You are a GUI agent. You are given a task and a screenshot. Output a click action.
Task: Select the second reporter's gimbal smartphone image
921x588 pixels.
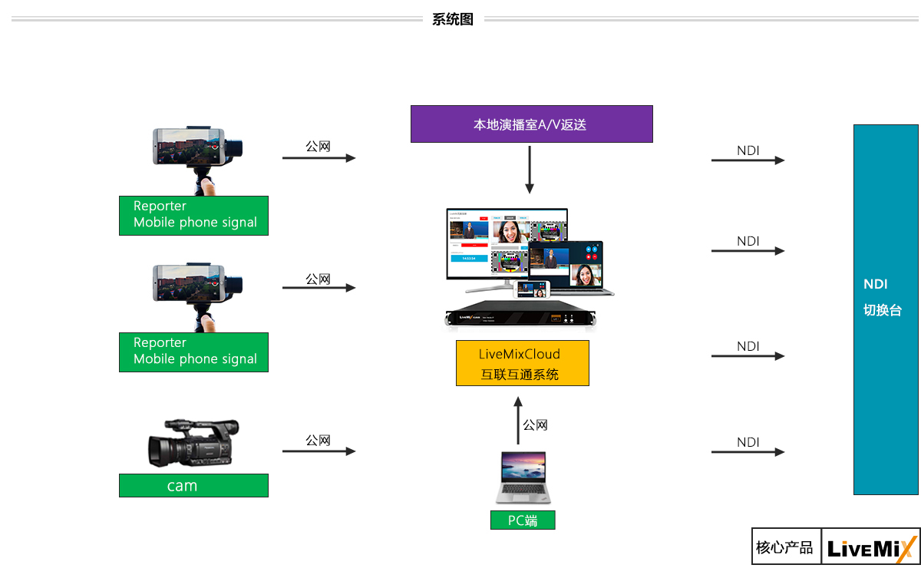coord(197,298)
